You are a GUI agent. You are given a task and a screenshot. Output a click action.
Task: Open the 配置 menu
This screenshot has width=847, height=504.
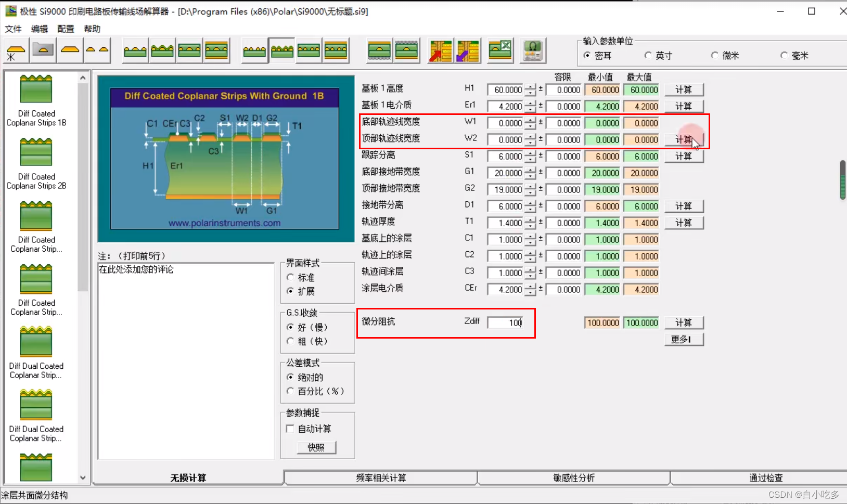[x=65, y=29]
